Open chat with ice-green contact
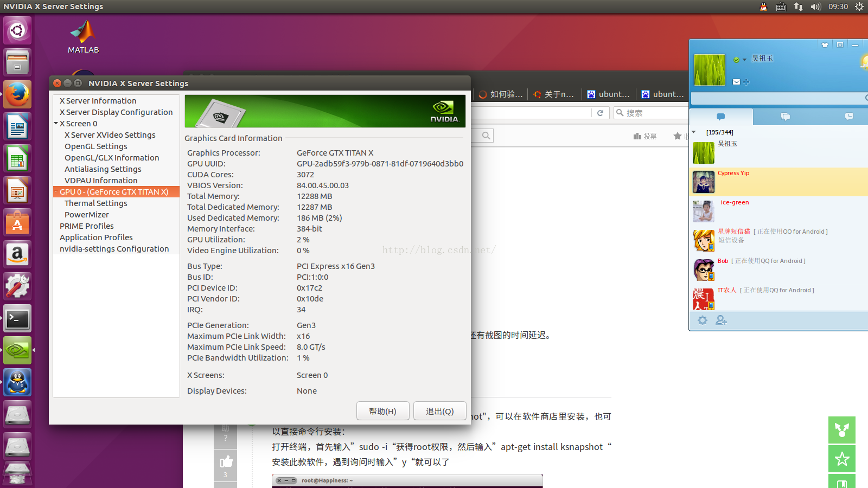Screen dimensions: 868x488 tap(778, 211)
